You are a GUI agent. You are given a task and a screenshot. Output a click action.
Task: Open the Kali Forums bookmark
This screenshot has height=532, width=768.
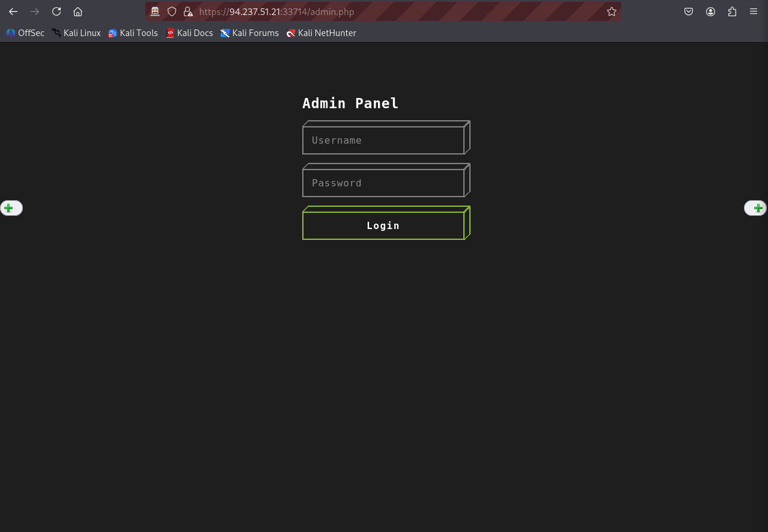coord(249,33)
